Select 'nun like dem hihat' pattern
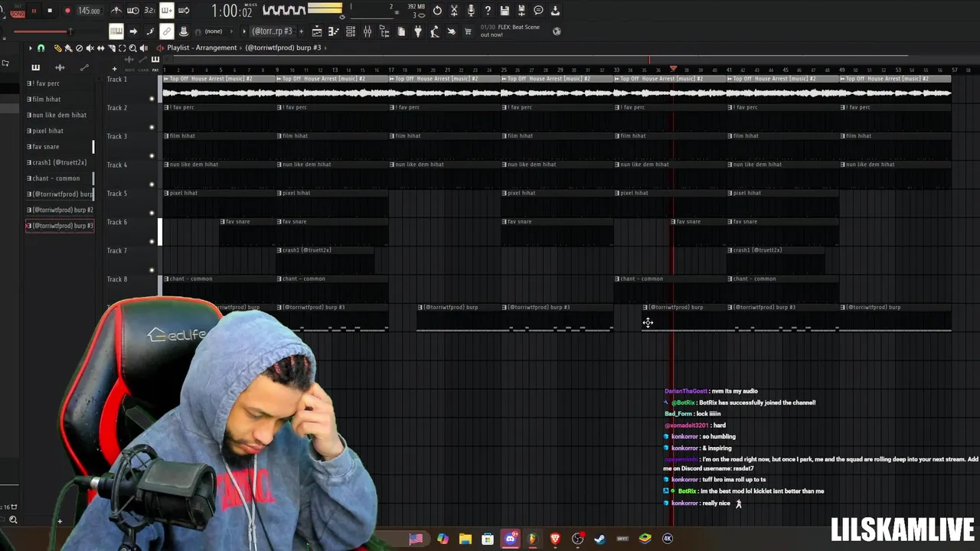This screenshot has height=551, width=980. (60, 115)
